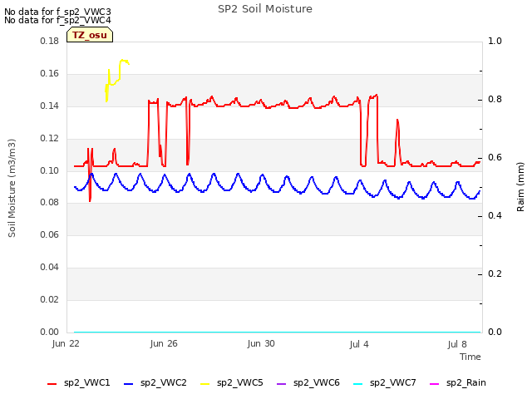Viewport: 532px width, 399px height.
Task: Click the 0.10 left axis value
Action: [50, 170]
